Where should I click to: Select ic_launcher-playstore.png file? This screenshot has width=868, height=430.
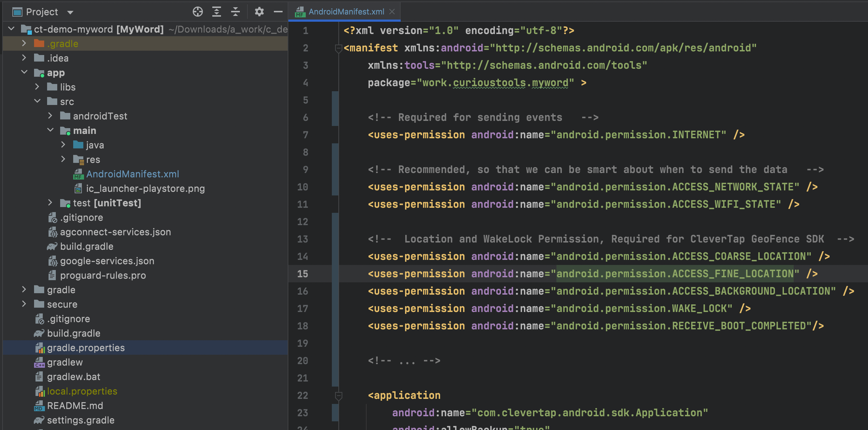tap(145, 189)
